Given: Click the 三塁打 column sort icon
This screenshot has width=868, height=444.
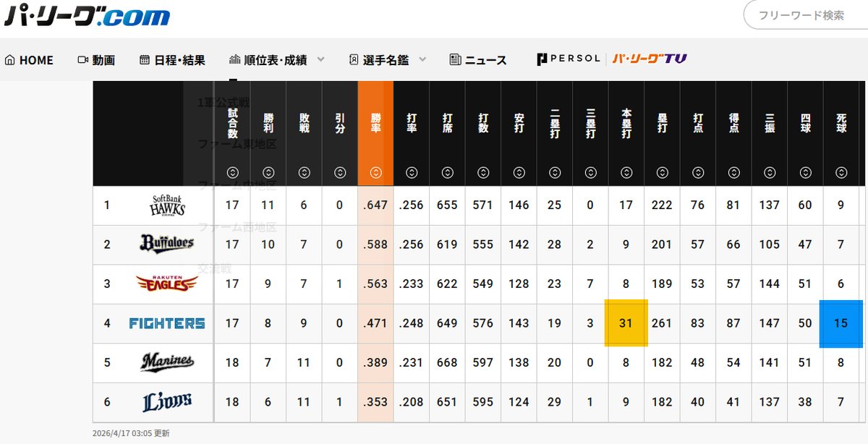Looking at the screenshot, I should [591, 173].
